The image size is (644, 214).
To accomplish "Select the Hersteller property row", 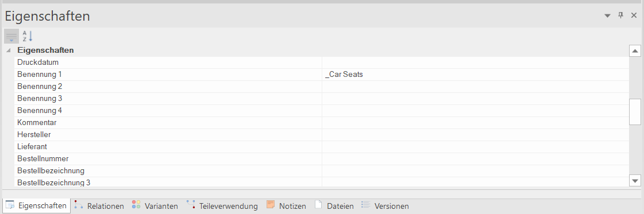I will coord(322,134).
